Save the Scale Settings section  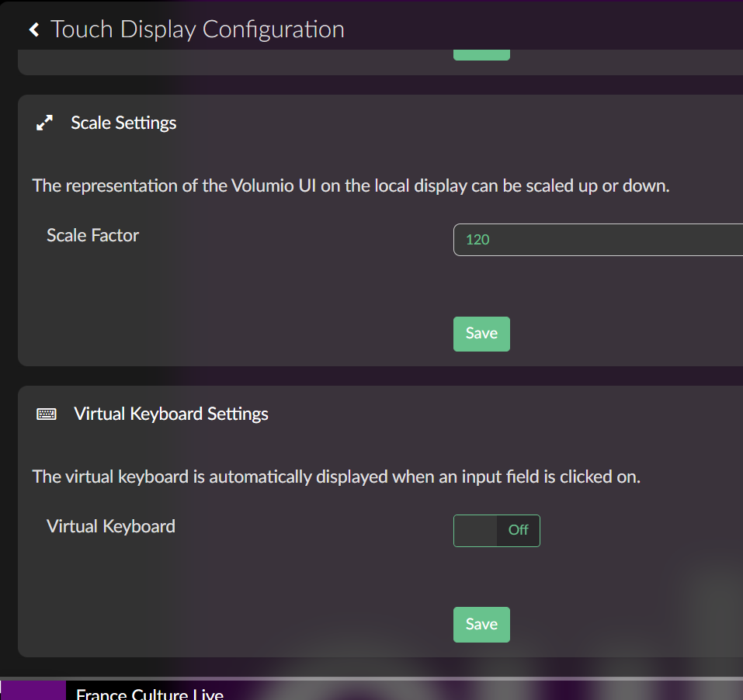[x=481, y=334]
